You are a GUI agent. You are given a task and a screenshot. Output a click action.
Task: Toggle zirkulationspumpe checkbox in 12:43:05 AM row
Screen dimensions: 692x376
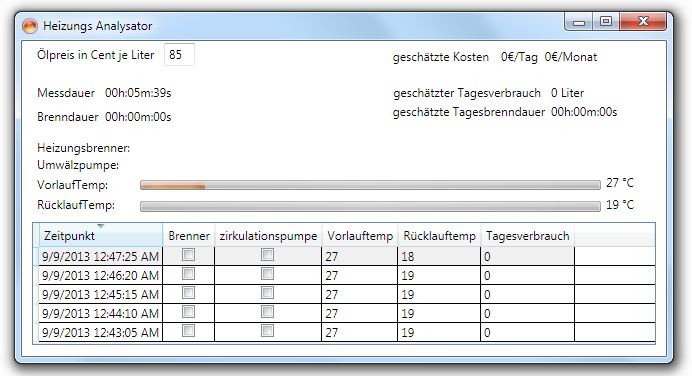(x=267, y=331)
